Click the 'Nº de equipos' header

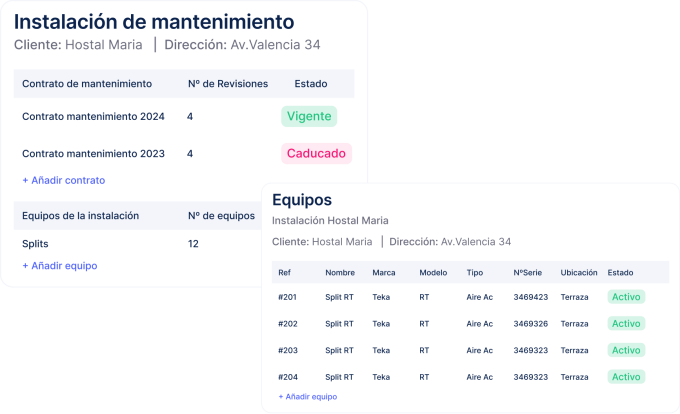221,216
